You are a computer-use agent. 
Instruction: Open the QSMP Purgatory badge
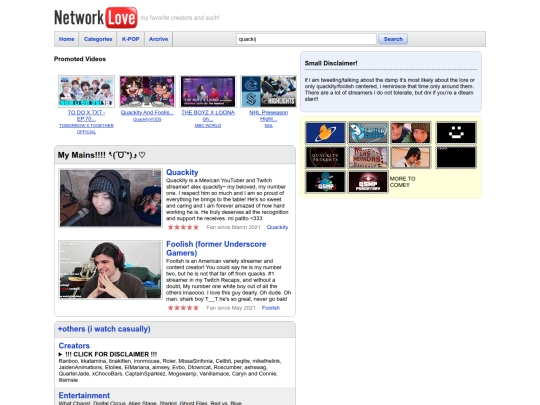[x=368, y=182]
